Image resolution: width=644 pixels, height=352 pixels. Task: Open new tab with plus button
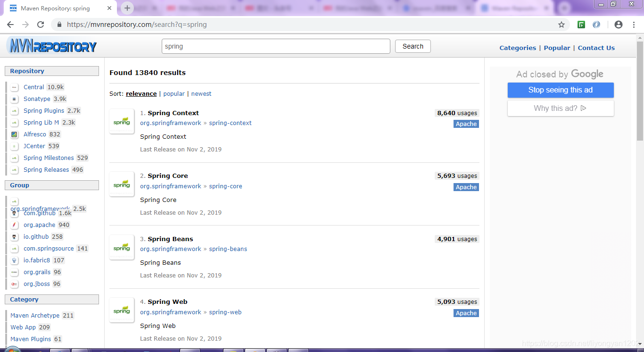point(127,8)
